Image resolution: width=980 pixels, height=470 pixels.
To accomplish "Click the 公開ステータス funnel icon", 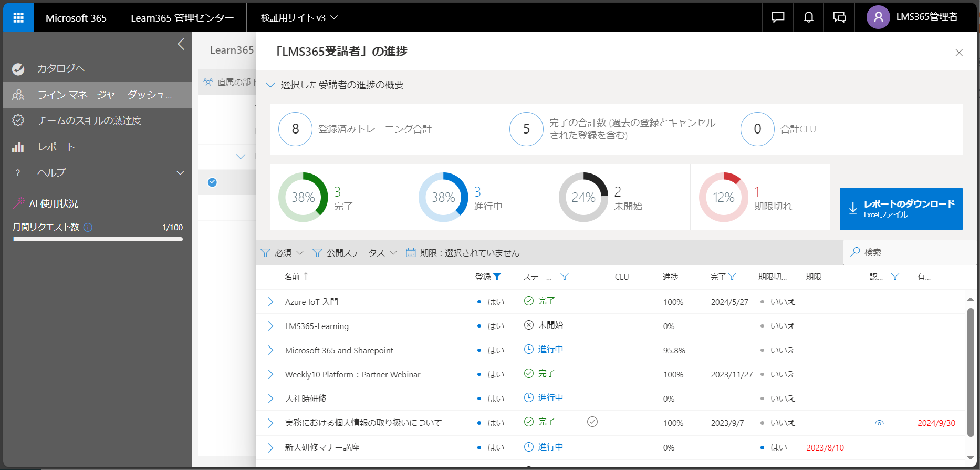I will 317,253.
